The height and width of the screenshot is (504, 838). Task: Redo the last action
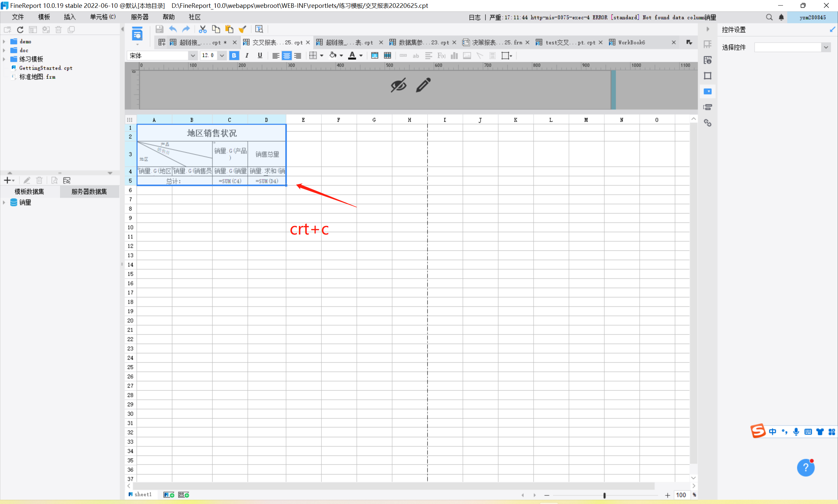[186, 29]
